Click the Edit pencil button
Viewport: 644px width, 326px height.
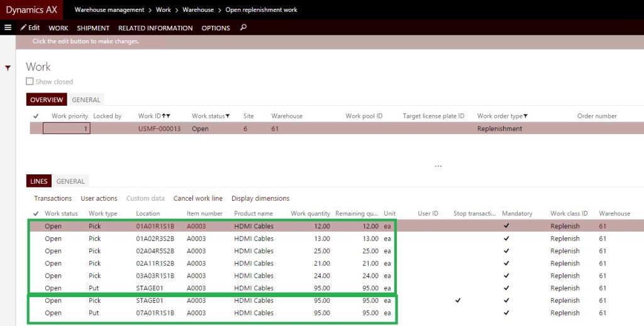tap(30, 28)
